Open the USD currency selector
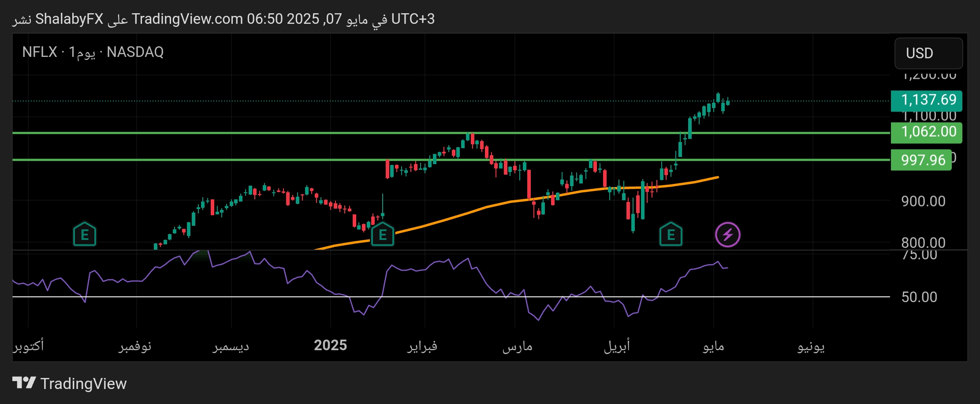Image resolution: width=980 pixels, height=404 pixels. pyautogui.click(x=928, y=53)
